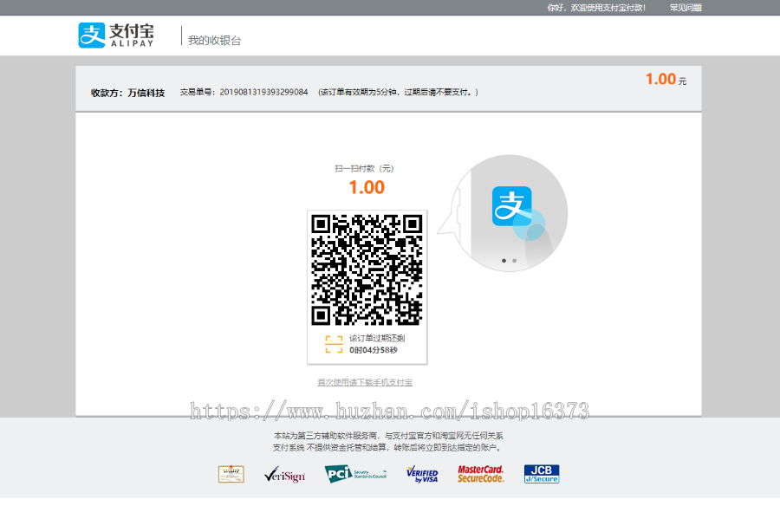Click the countdown timer 0时04分58秒
Image resolution: width=780 pixels, height=532 pixels.
pyautogui.click(x=373, y=350)
